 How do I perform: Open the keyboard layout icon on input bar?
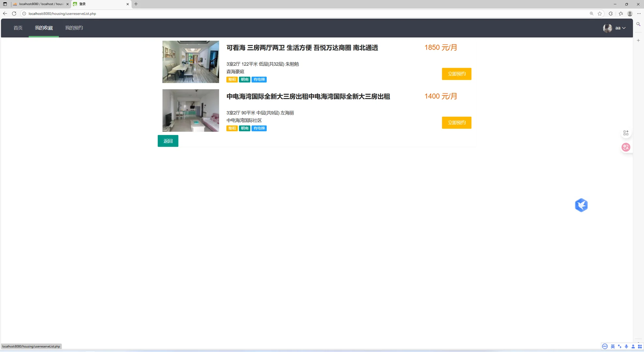click(x=640, y=346)
